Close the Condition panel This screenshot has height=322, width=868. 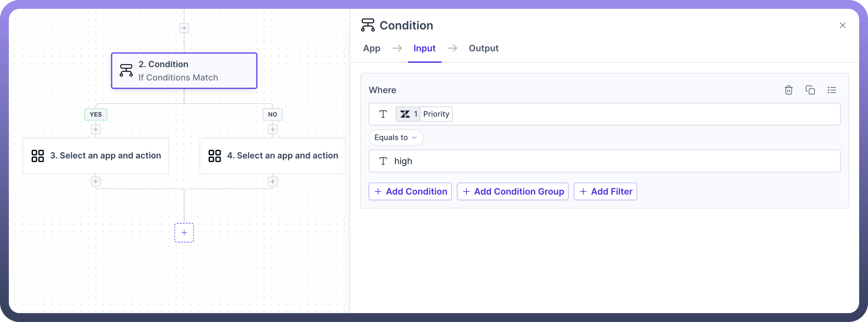point(843,26)
